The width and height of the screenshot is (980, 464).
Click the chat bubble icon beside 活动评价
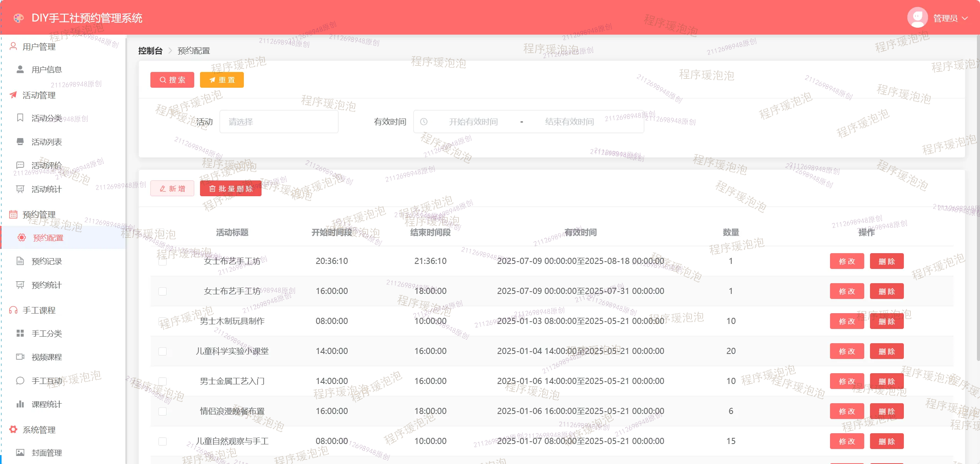20,165
